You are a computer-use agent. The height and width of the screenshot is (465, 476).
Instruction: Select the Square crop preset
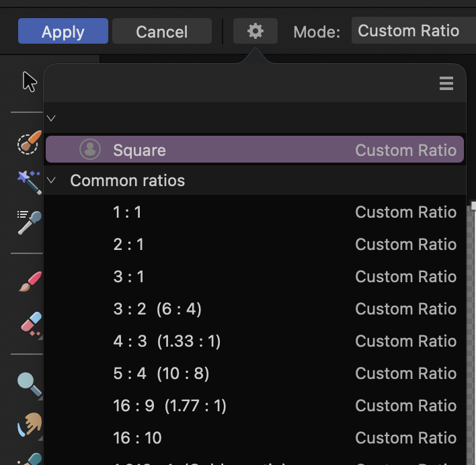[254, 150]
